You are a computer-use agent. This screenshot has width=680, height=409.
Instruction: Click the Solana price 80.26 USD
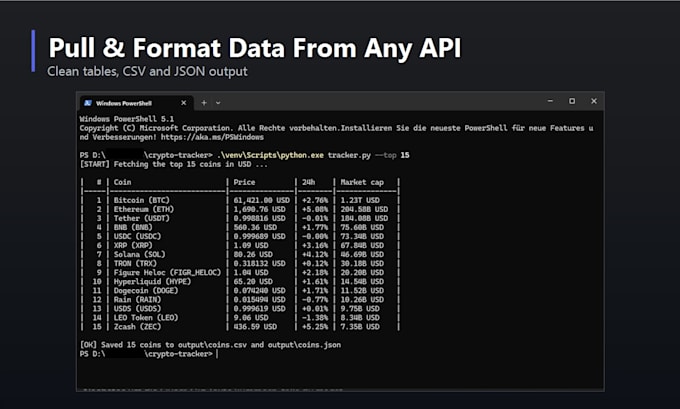(x=253, y=255)
